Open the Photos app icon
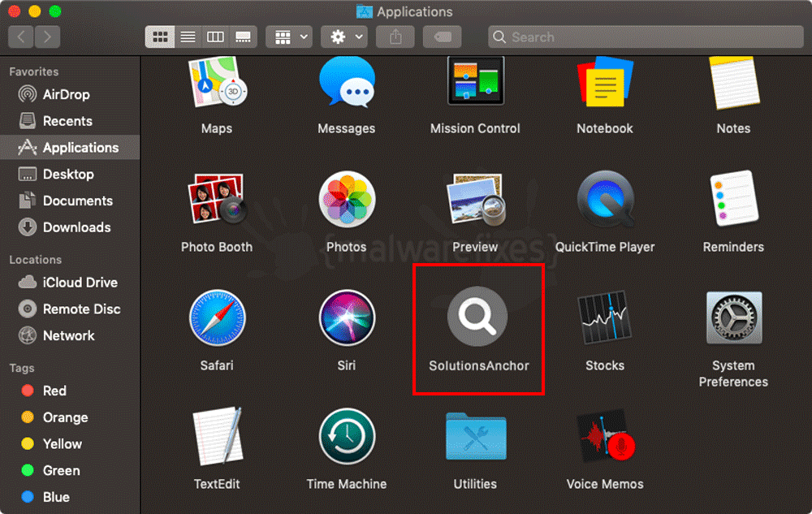812x514 pixels. coord(347,199)
